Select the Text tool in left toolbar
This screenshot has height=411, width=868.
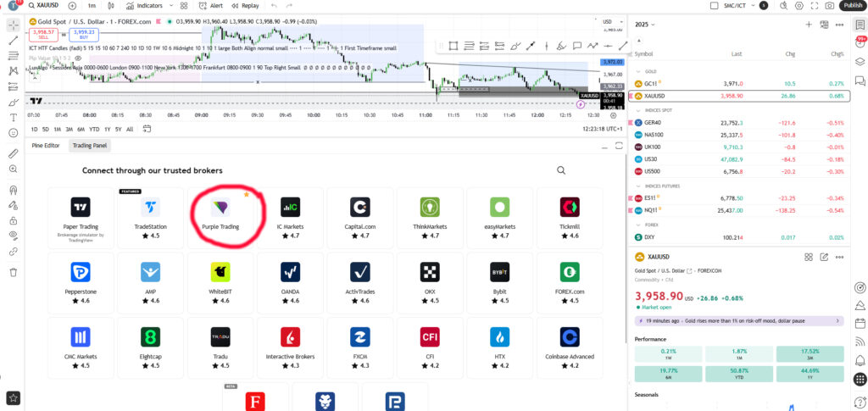tap(13, 117)
